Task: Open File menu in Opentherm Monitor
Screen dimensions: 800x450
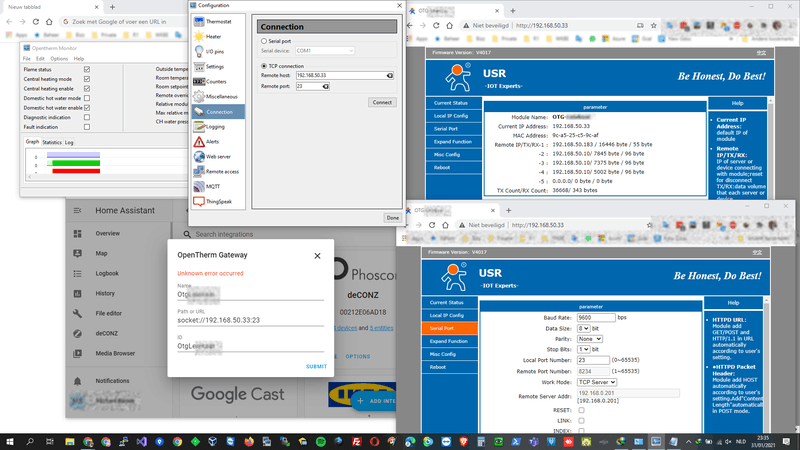Action: 27,59
